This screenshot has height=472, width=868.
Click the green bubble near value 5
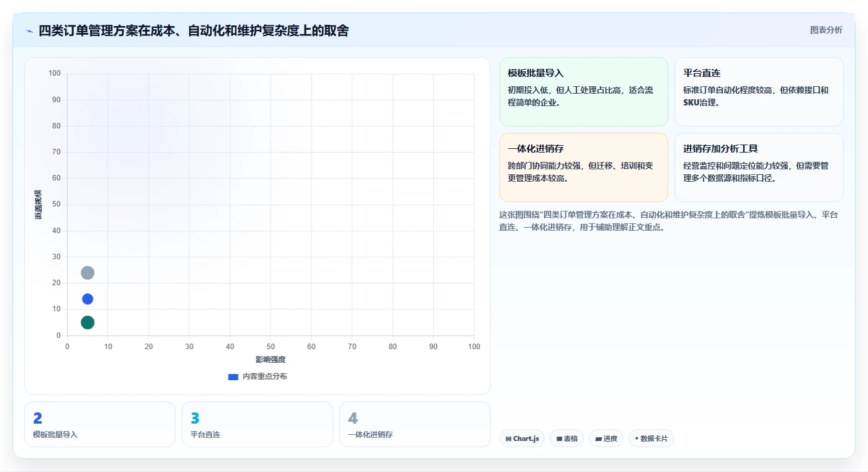coord(87,323)
